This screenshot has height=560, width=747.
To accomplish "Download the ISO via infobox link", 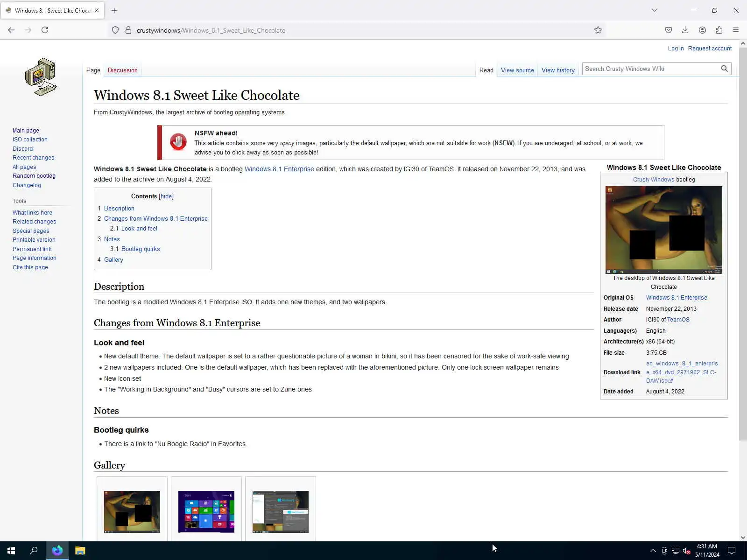I will click(682, 372).
